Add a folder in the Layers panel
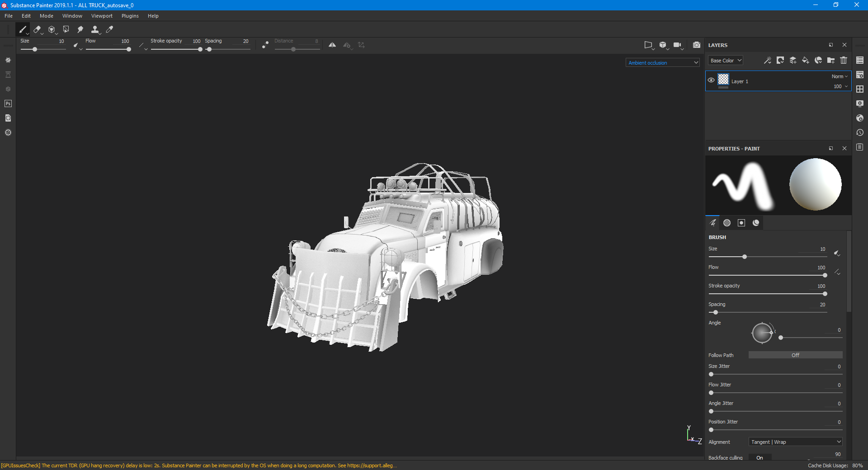This screenshot has height=470, width=868. click(831, 60)
